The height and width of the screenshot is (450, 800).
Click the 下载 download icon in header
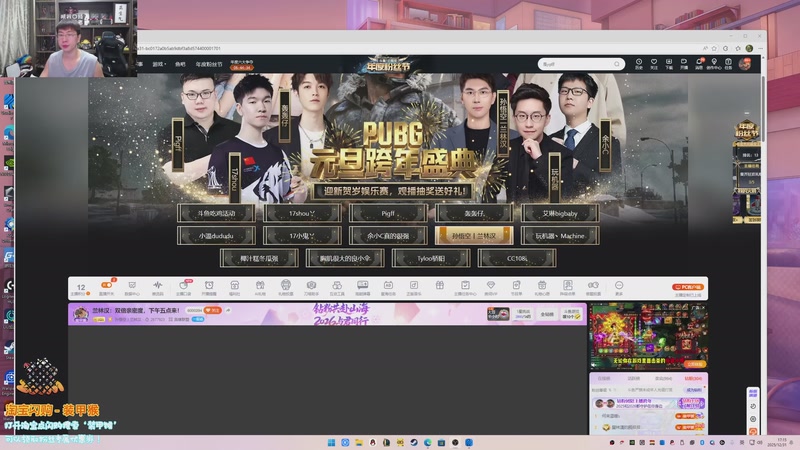668,63
